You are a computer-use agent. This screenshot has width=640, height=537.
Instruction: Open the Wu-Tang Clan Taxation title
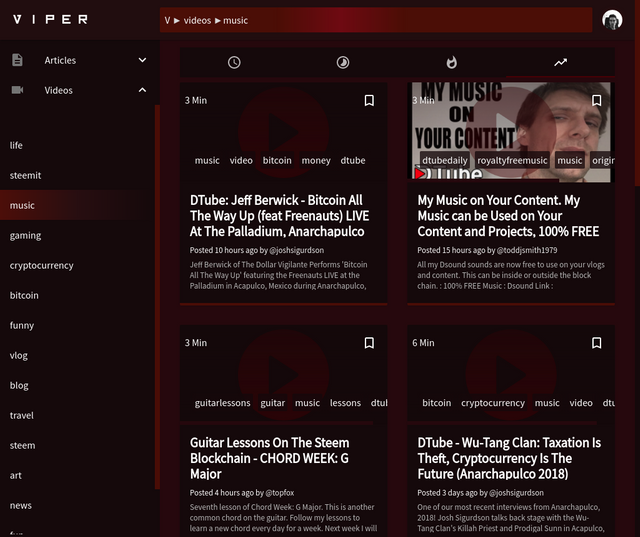click(x=509, y=458)
